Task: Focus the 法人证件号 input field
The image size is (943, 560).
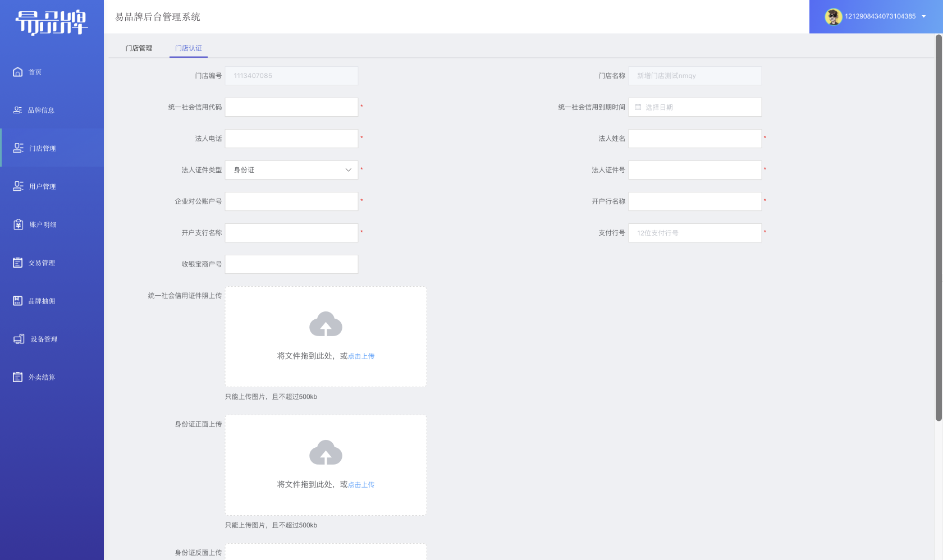Action: [695, 170]
